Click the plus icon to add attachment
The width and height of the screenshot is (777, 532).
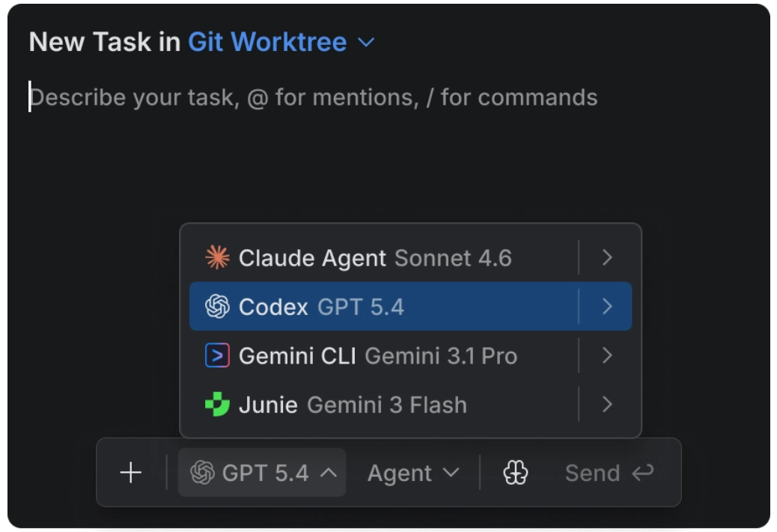click(131, 473)
